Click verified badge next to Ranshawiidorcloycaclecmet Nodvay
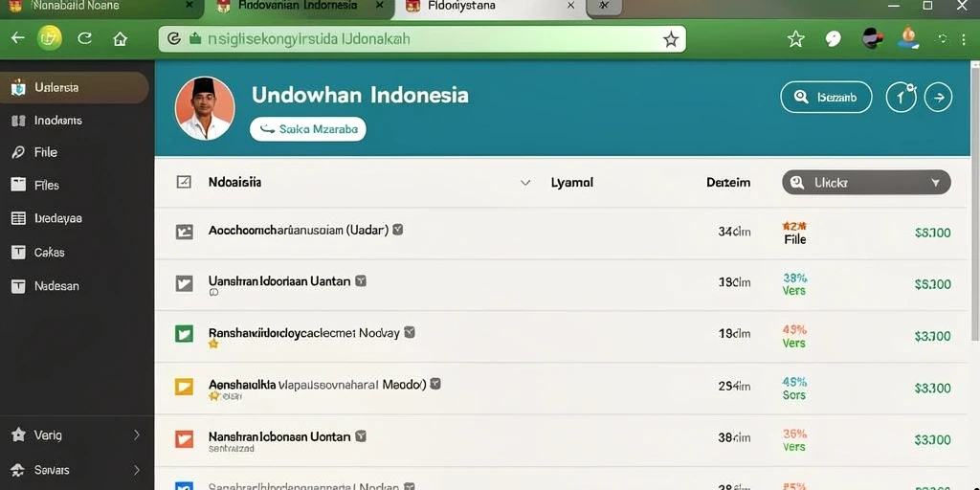The image size is (980, 490). click(410, 332)
